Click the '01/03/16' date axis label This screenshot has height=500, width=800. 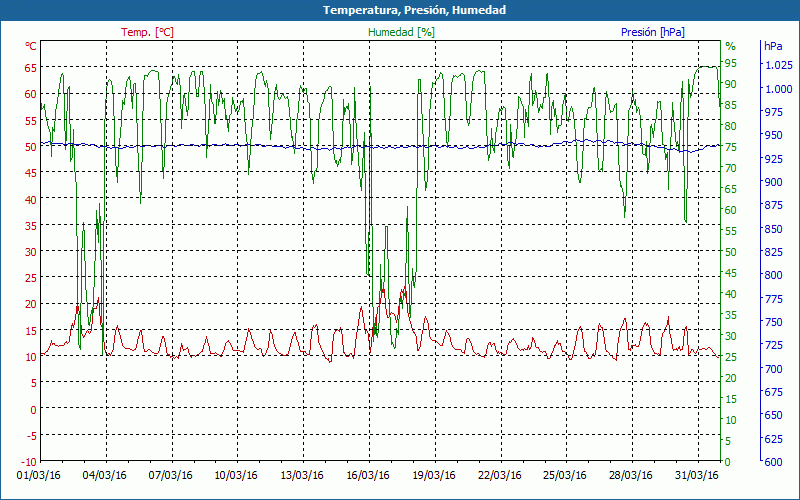tap(38, 476)
